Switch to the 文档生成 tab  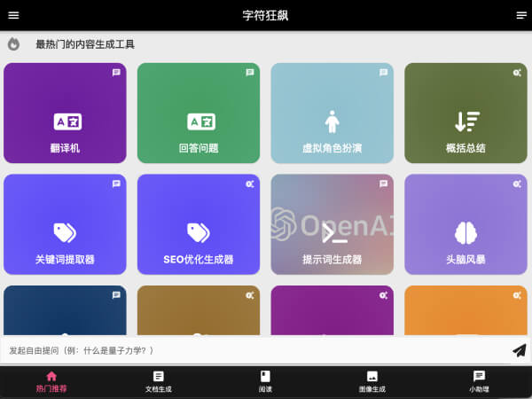[159, 381]
